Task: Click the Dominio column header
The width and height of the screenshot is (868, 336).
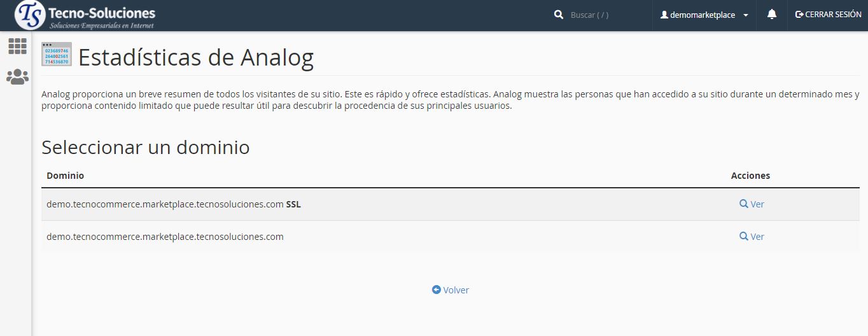Action: click(65, 176)
